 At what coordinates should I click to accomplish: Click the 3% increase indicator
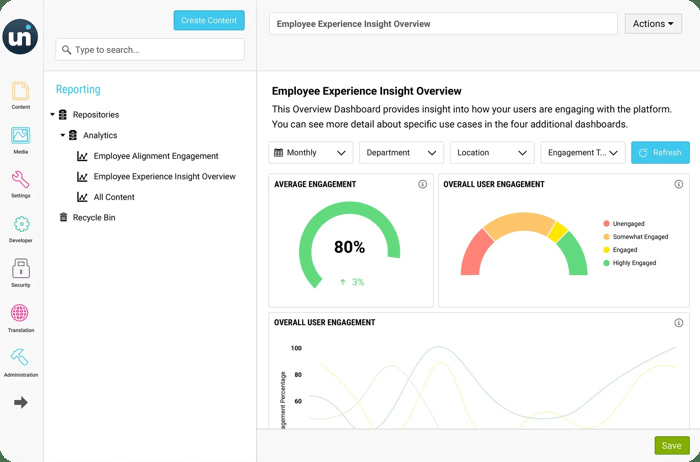click(x=352, y=282)
